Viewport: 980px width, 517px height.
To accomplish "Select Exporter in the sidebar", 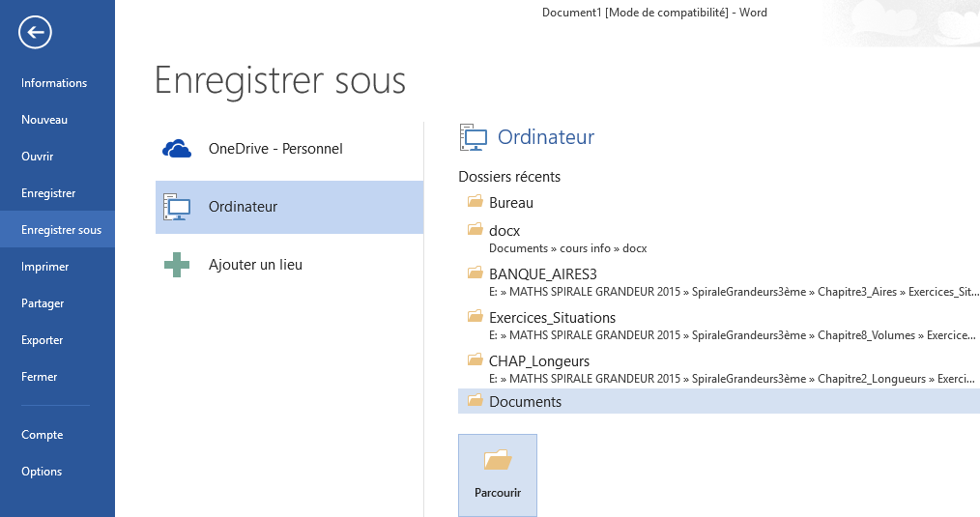I will (x=43, y=340).
